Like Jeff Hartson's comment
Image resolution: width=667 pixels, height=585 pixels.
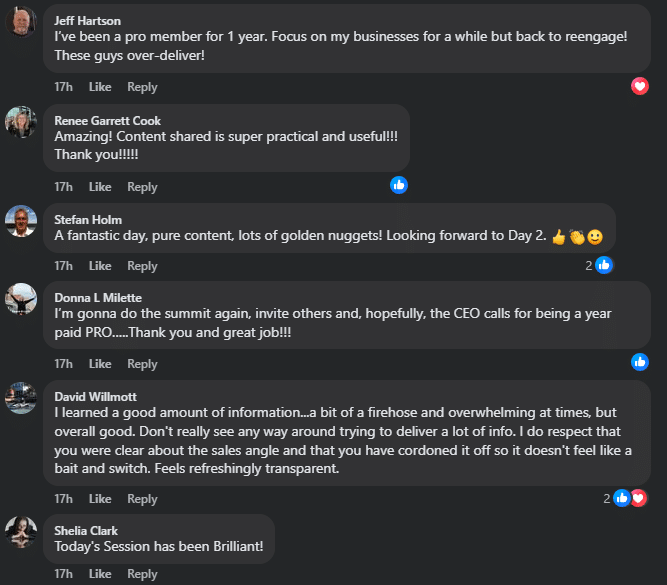[100, 87]
